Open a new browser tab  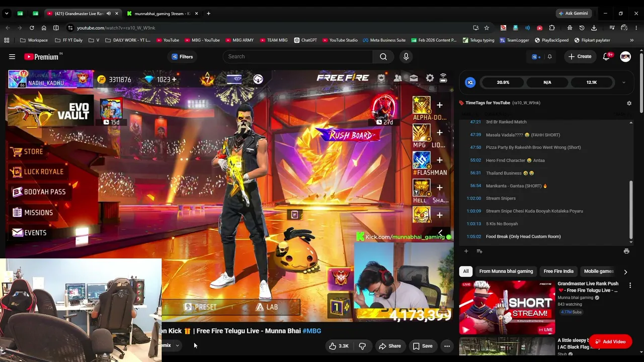click(208, 14)
